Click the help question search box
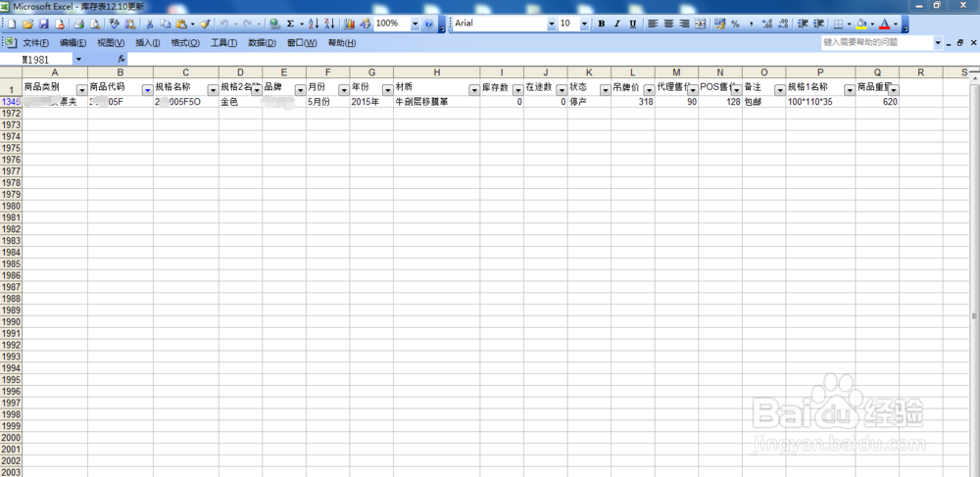980x477 pixels. (876, 42)
